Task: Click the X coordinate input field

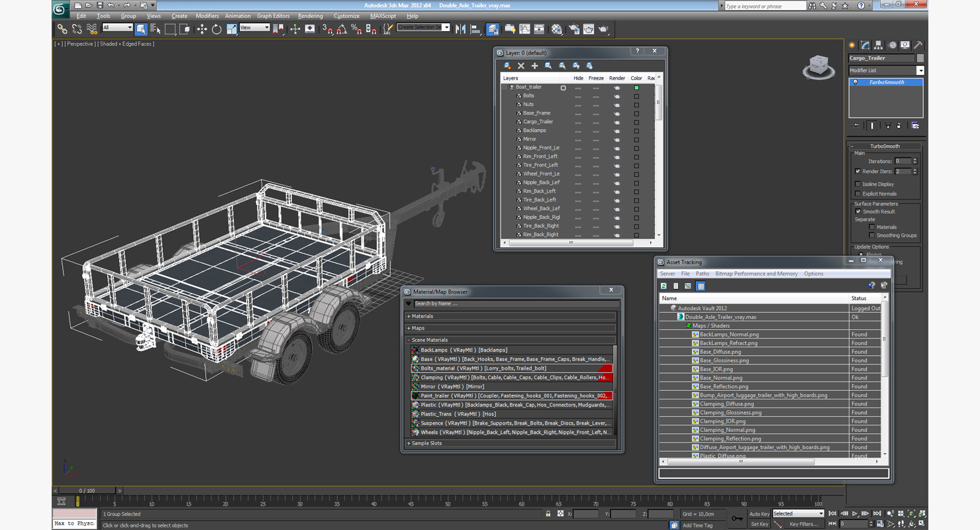Action: point(585,514)
